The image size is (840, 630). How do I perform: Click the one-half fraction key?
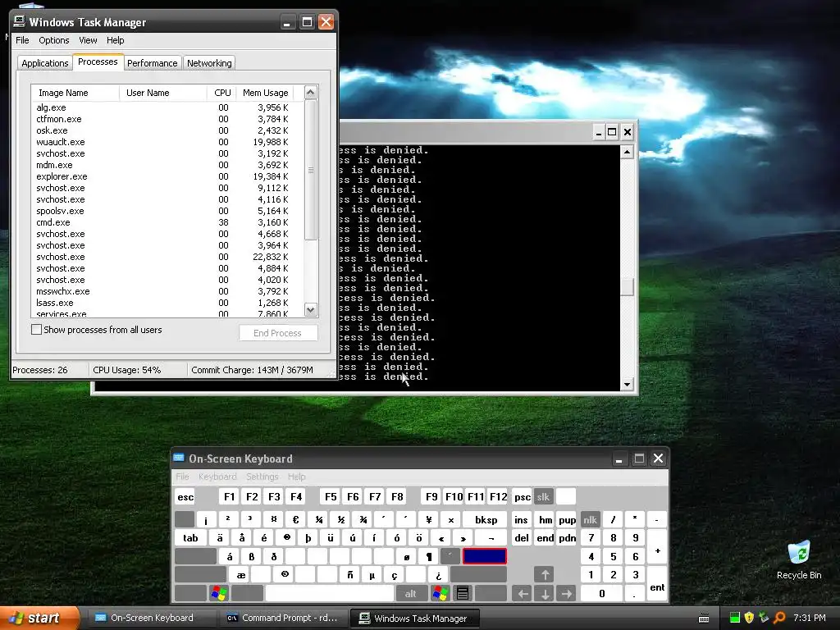pos(340,519)
